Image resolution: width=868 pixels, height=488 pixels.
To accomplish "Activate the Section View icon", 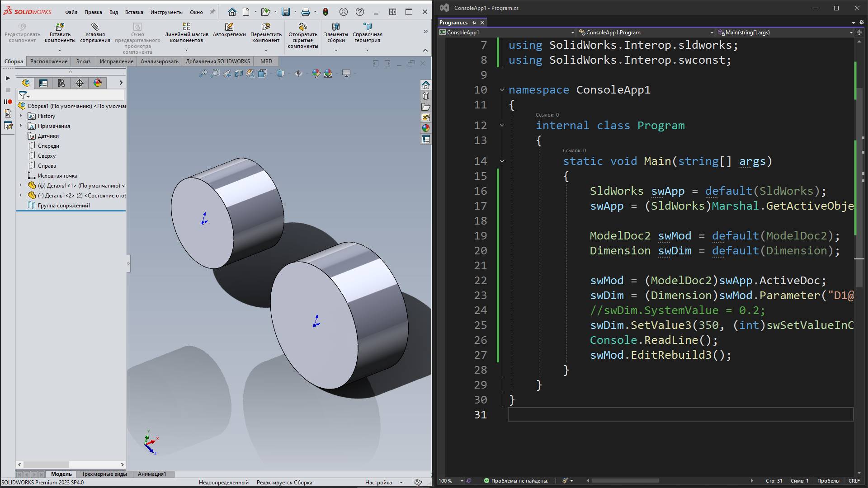I will pos(238,73).
